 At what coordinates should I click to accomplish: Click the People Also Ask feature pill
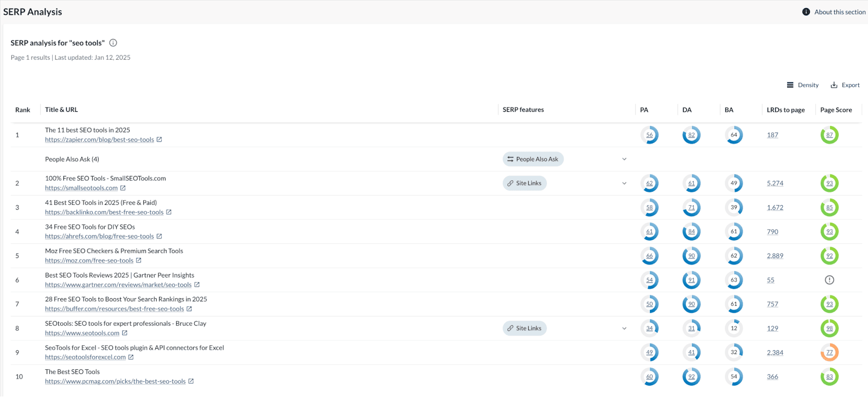pyautogui.click(x=533, y=159)
